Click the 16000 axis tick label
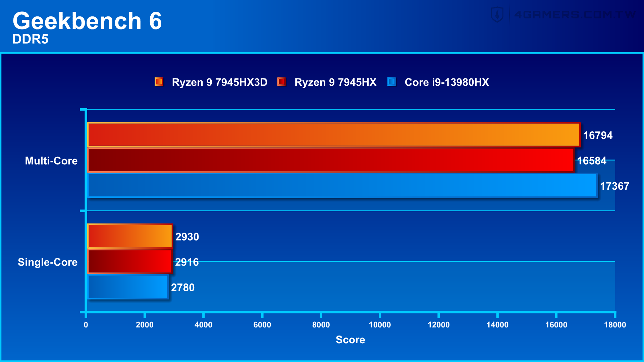Screen dimensions: 644x362 coord(556,325)
